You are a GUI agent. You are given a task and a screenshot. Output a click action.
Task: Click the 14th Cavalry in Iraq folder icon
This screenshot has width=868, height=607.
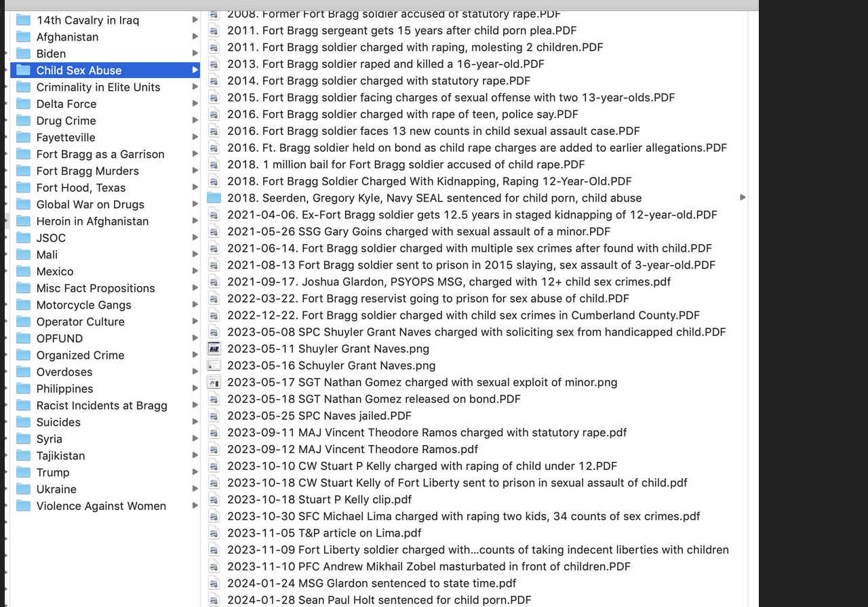pos(24,20)
